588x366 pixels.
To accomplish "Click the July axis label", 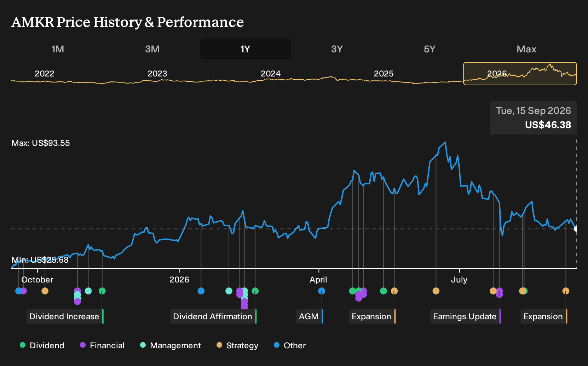I will (x=459, y=280).
